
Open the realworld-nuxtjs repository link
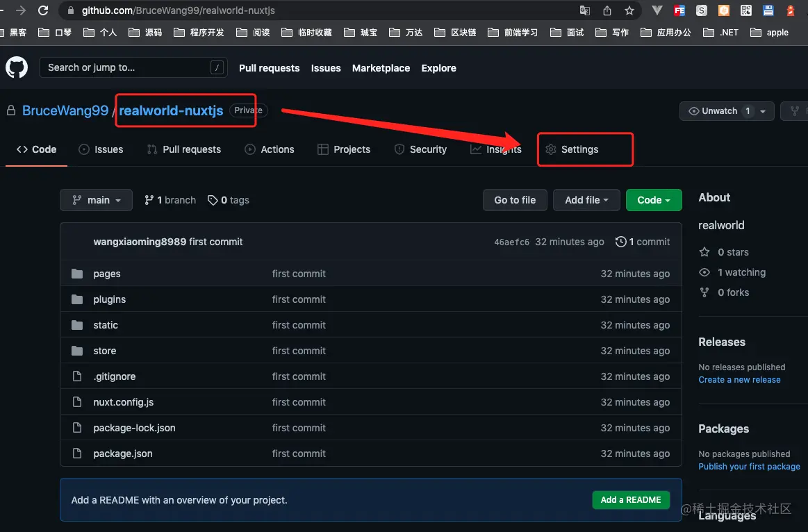click(171, 110)
